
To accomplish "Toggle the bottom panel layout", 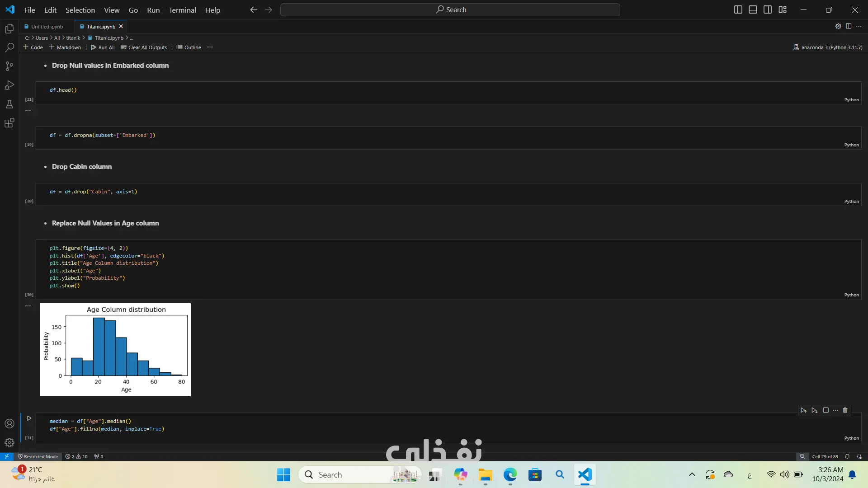I will coord(753,9).
